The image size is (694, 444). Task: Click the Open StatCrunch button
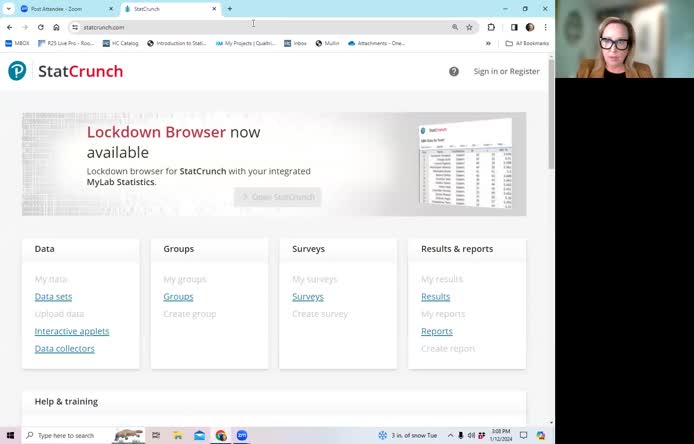[x=278, y=197]
